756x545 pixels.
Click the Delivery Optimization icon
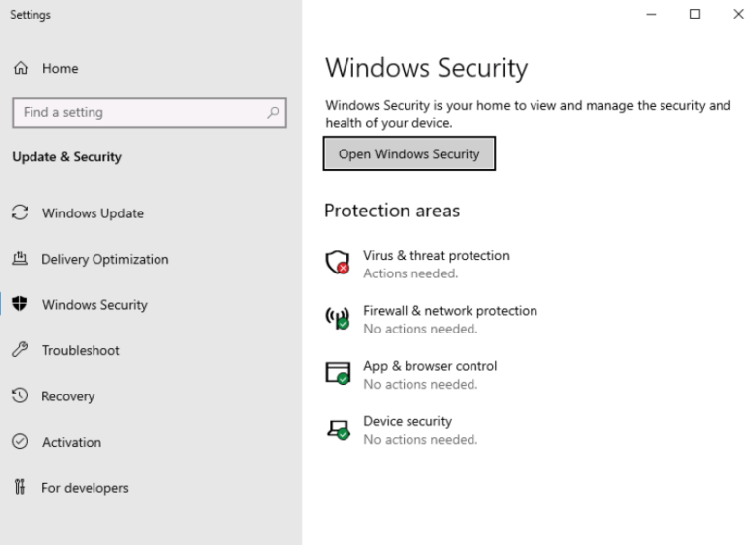[x=20, y=260]
